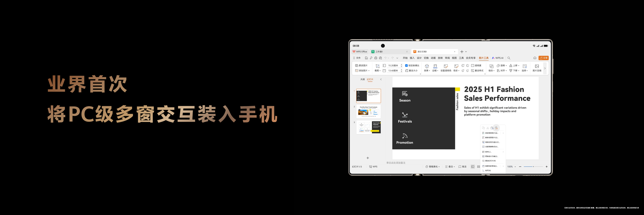The image size is (644, 215).
Task: Select slide 2 thumbnail Monthly Sales Trend
Action: click(x=369, y=112)
